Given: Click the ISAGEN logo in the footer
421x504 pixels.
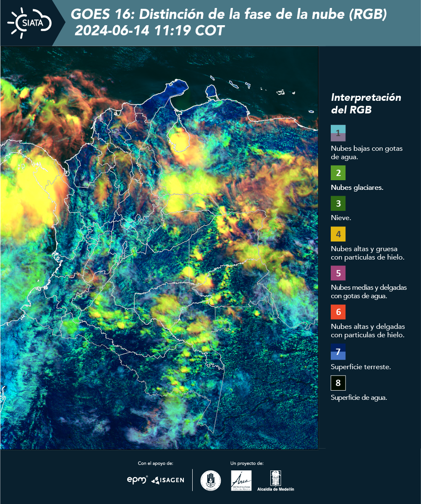Looking at the screenshot, I should pos(167,480).
